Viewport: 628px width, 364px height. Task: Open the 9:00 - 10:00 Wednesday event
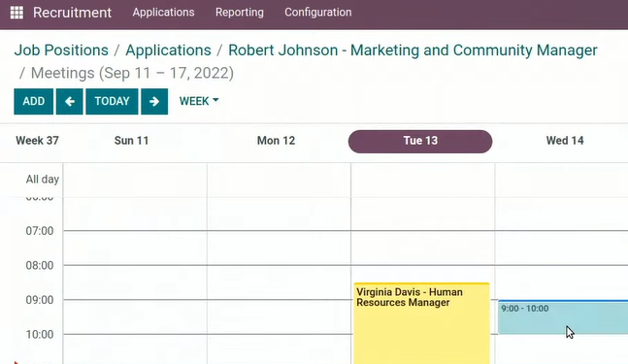click(563, 316)
